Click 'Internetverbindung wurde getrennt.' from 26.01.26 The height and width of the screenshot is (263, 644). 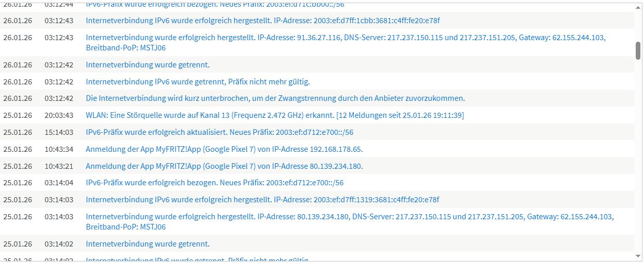tap(147, 65)
